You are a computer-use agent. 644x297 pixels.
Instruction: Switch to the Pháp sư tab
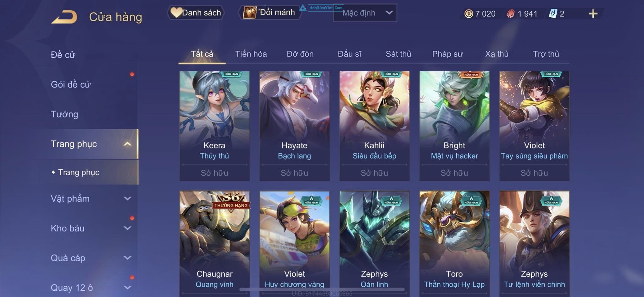pos(447,54)
